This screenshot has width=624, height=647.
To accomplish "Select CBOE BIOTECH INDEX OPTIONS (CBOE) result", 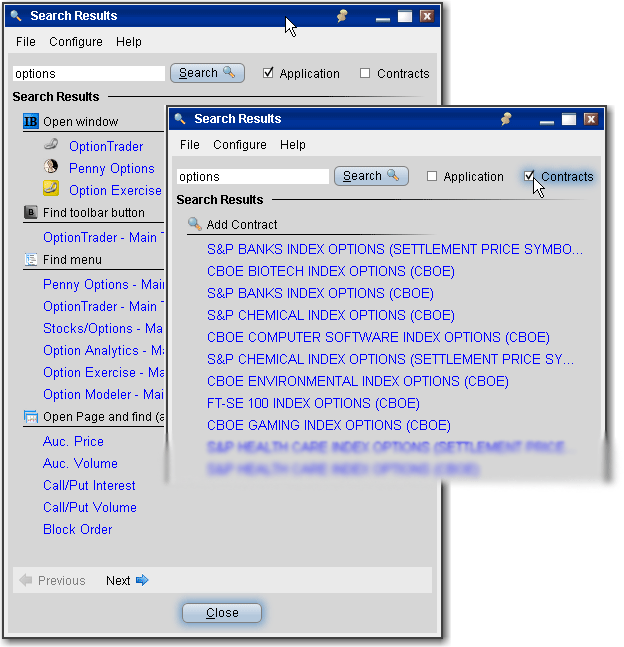I will pos(330,271).
